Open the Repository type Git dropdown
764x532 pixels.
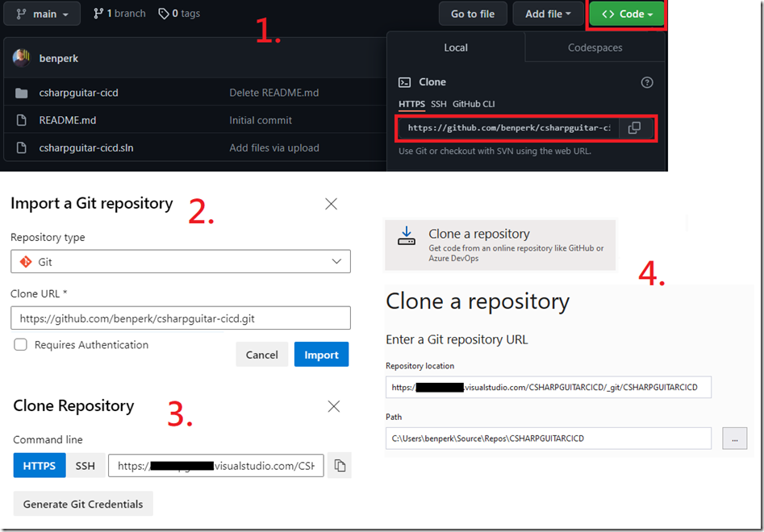180,262
